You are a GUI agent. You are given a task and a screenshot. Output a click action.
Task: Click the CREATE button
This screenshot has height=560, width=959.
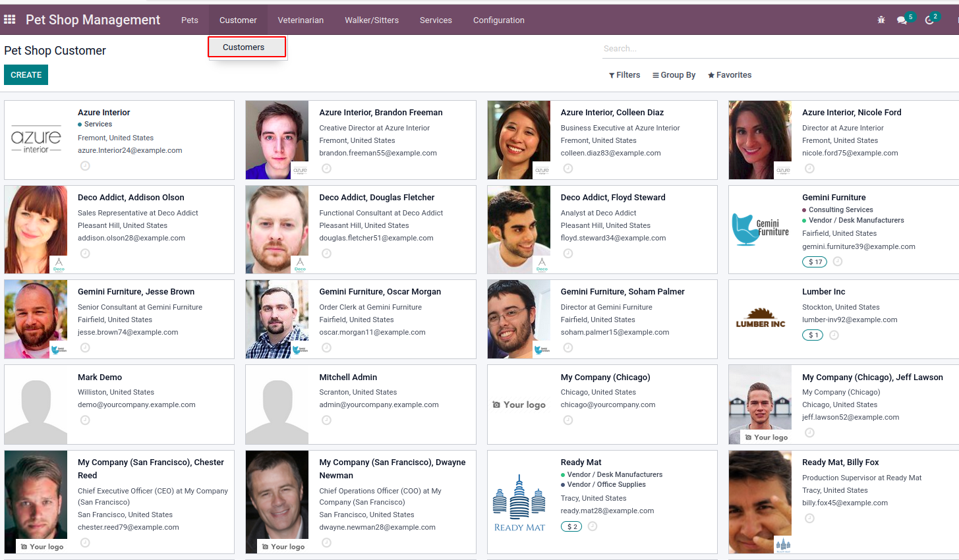coord(26,75)
